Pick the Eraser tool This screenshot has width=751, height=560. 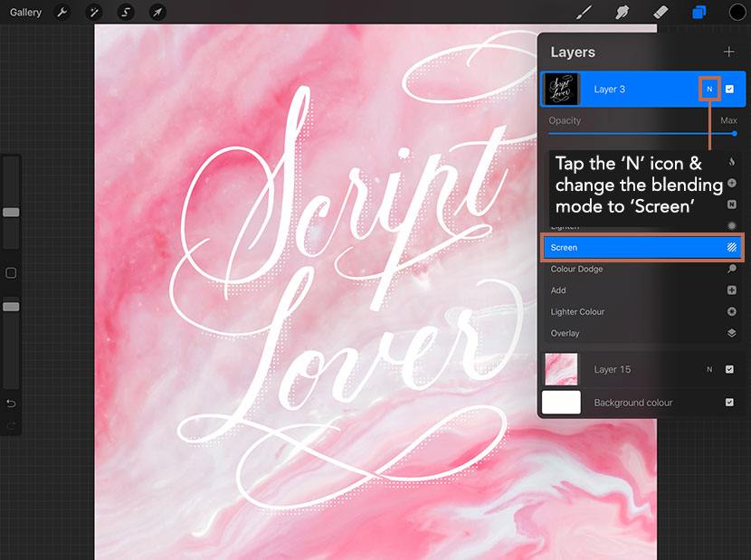click(660, 12)
